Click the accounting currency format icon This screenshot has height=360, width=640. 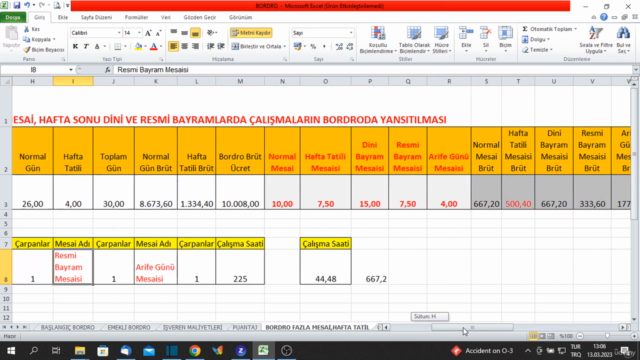[x=298, y=47]
